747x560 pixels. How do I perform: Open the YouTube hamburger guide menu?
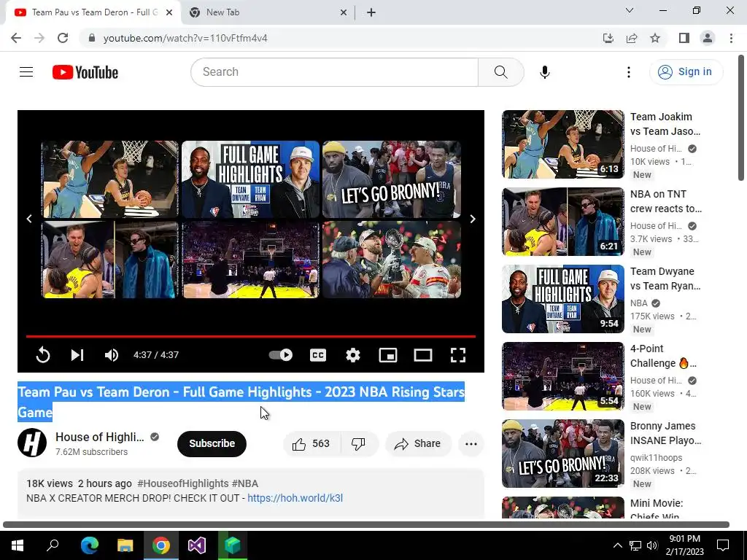(26, 72)
